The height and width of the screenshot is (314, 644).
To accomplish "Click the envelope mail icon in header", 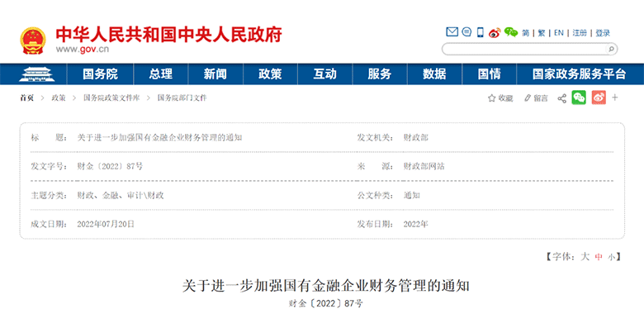I will (452, 32).
